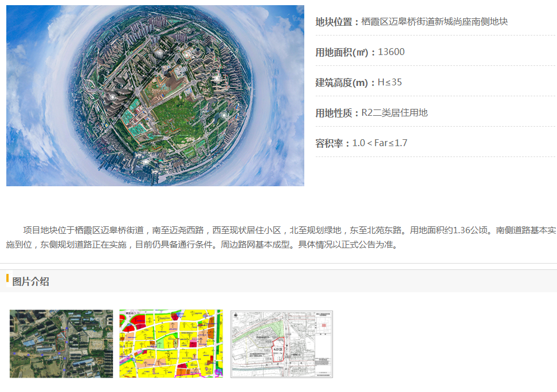This screenshot has height=392, width=557.
Task: Click the 建筑高度(m) label
Action: [x=342, y=83]
